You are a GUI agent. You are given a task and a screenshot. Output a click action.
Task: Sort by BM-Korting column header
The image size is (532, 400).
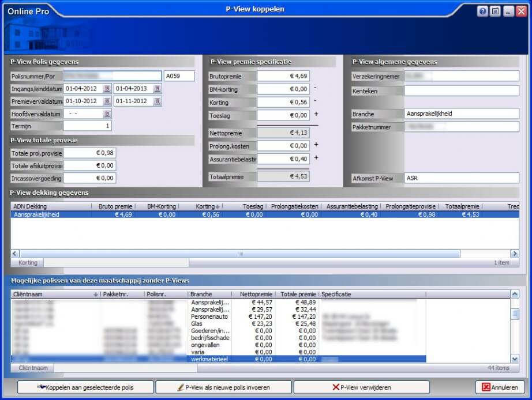point(157,206)
